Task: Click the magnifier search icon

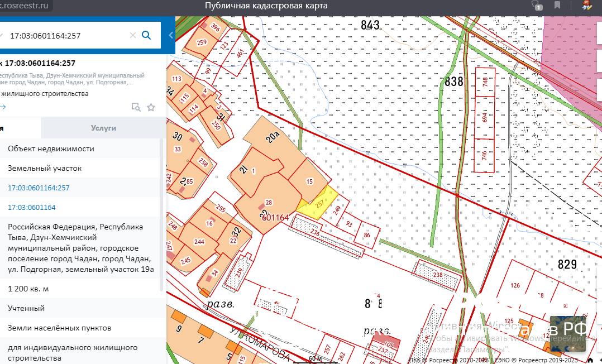Action: (x=146, y=36)
